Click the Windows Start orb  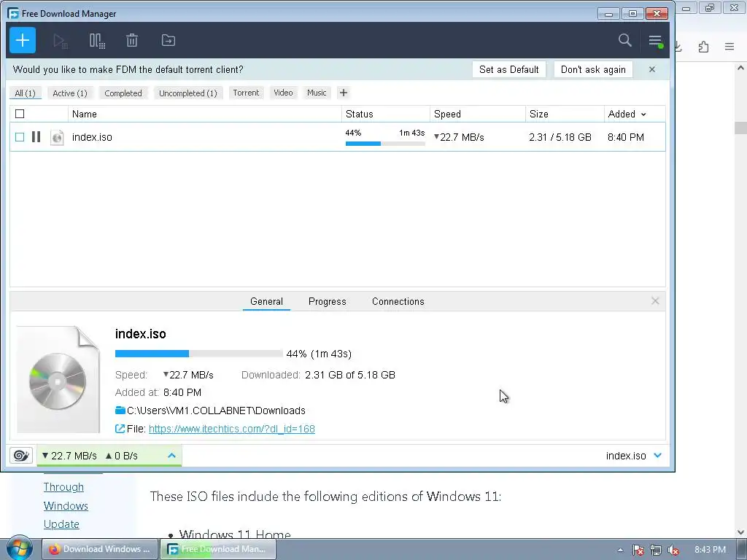coord(19,549)
